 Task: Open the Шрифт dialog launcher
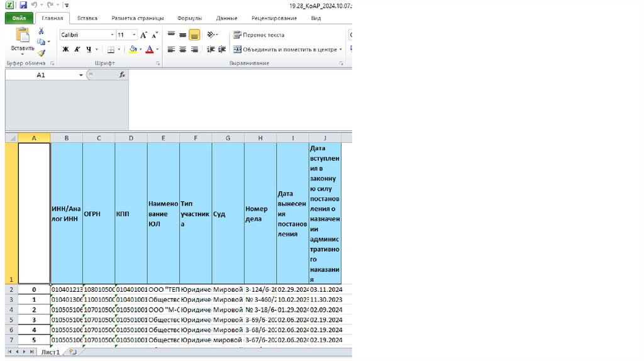pos(158,64)
